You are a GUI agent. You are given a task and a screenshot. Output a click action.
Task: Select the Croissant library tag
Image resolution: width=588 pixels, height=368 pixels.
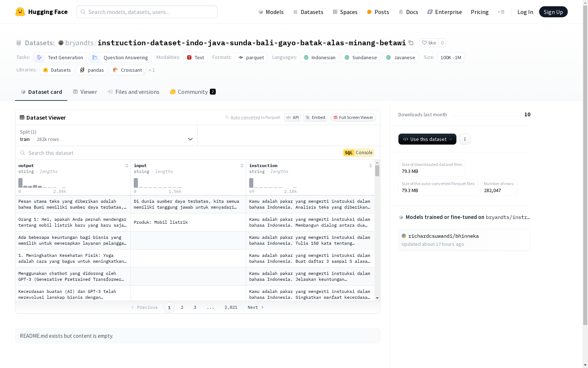coord(128,70)
